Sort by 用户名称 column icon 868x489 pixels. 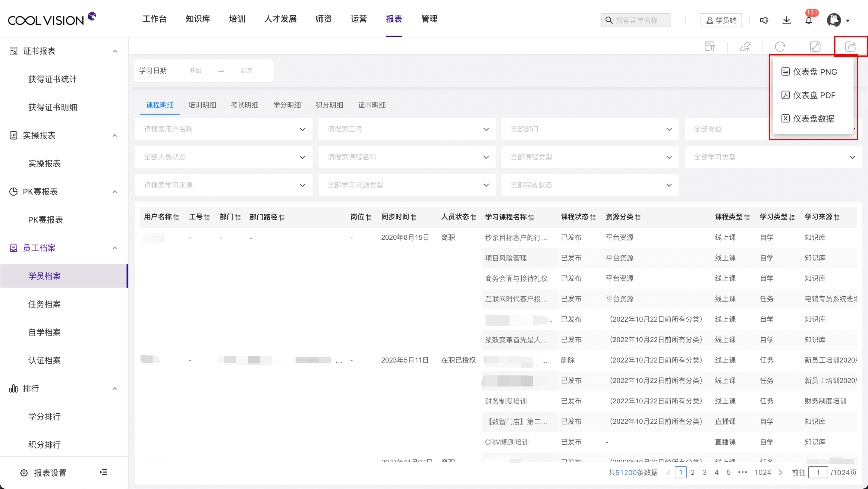[x=176, y=217]
